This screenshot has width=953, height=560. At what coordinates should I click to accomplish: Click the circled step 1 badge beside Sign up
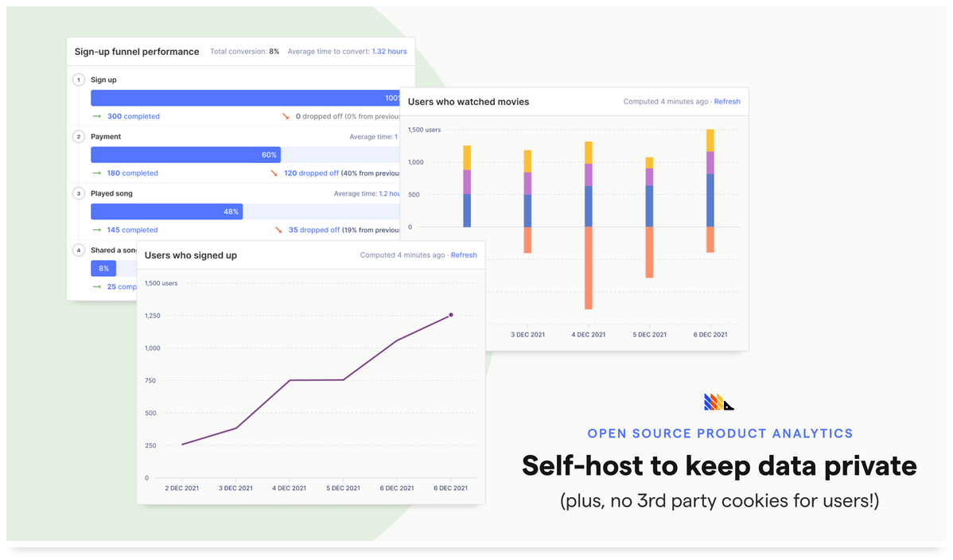coord(78,80)
